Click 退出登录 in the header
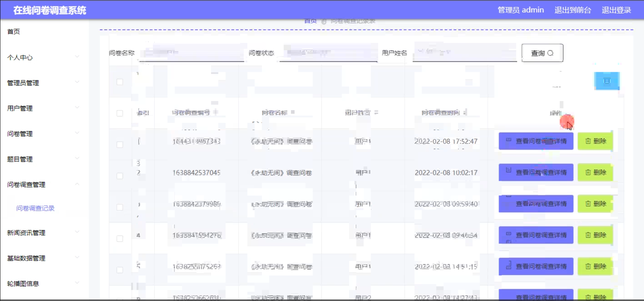The image size is (644, 301). (616, 10)
